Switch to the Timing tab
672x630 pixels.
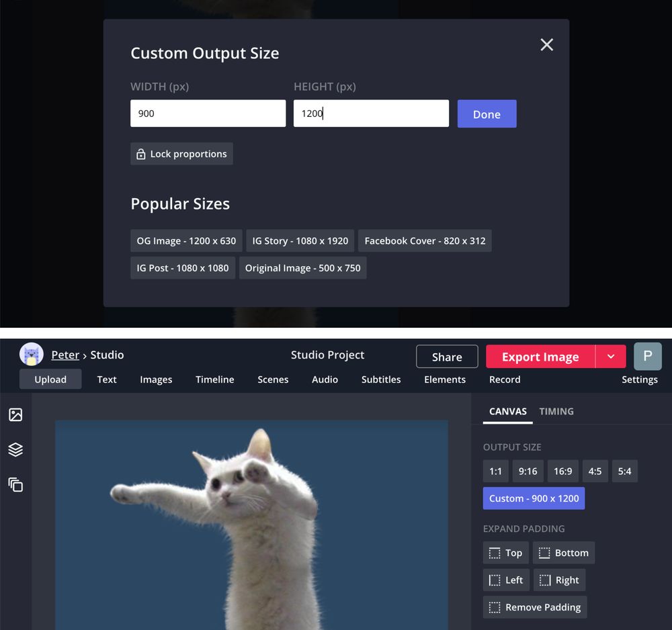[x=556, y=411]
